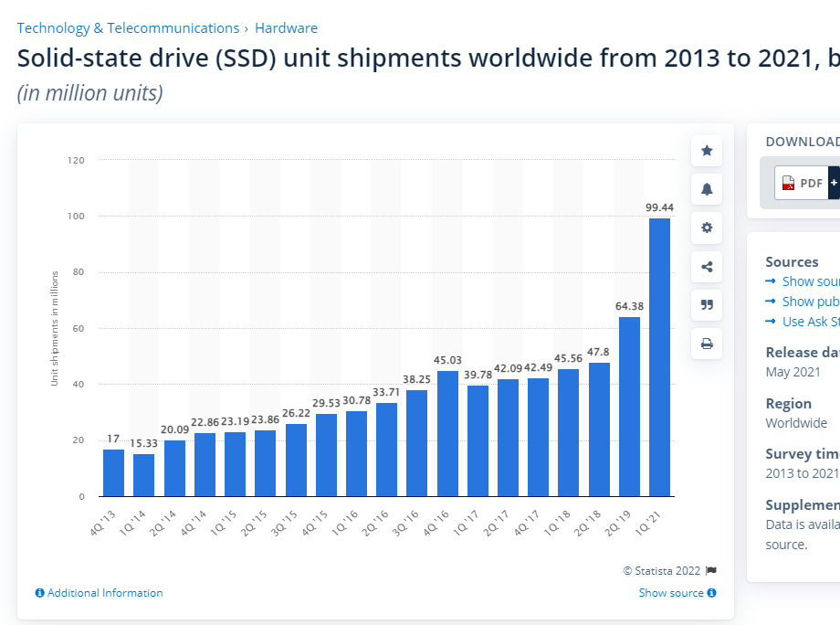Open Technology & Telecommunications breadcrumb link

[x=128, y=28]
